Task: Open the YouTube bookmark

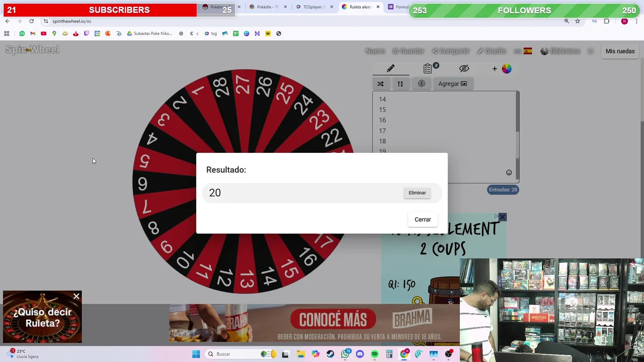Action: pyautogui.click(x=43, y=34)
